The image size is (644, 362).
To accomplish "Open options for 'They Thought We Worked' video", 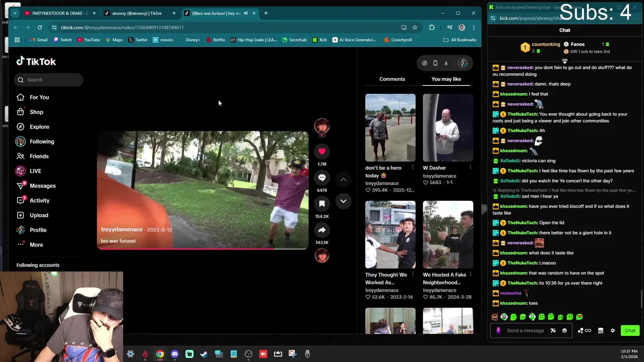I will pos(413,275).
